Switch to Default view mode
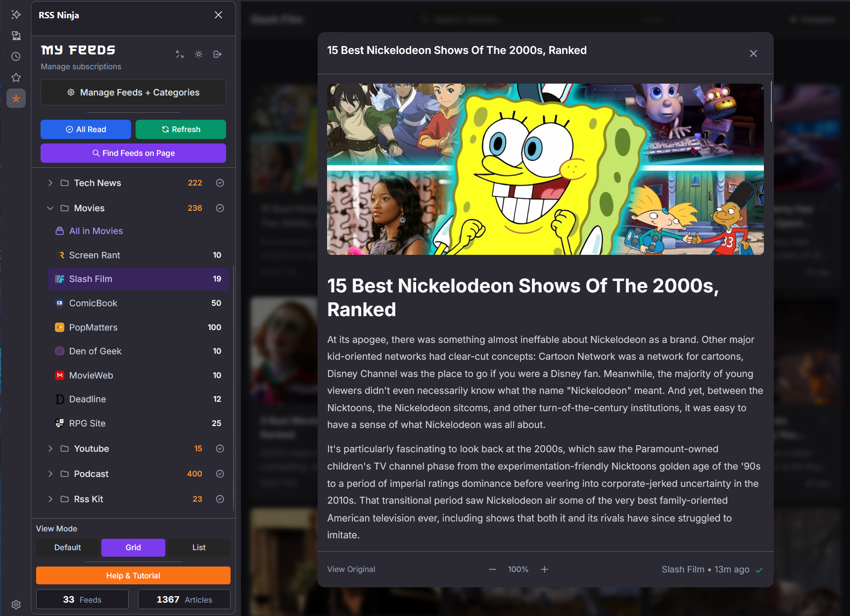 coord(68,547)
